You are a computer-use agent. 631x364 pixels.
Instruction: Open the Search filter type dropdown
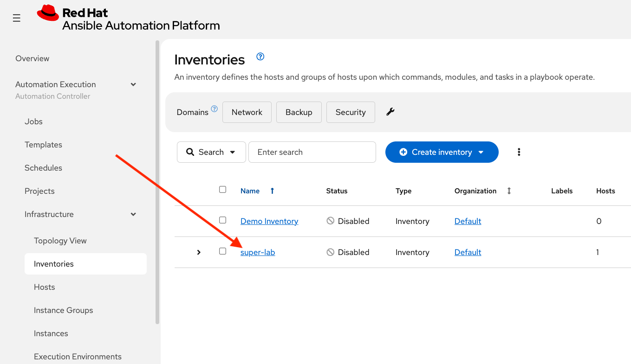pos(211,152)
